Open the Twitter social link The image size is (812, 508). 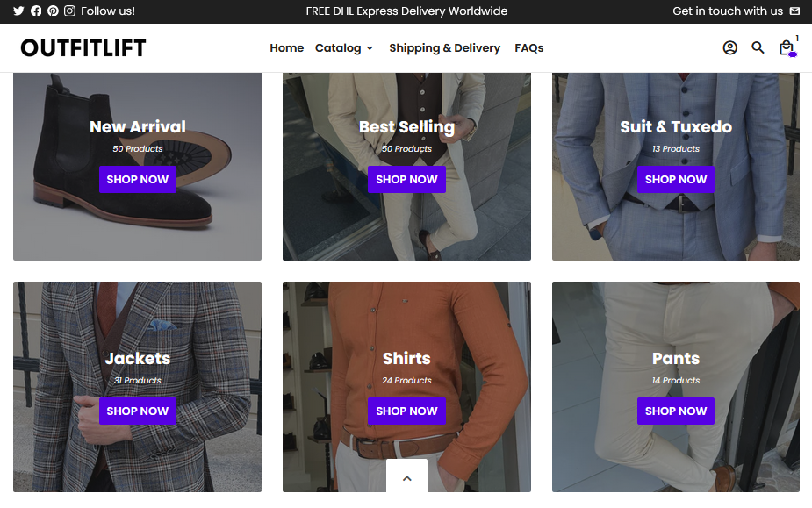pyautogui.click(x=18, y=11)
